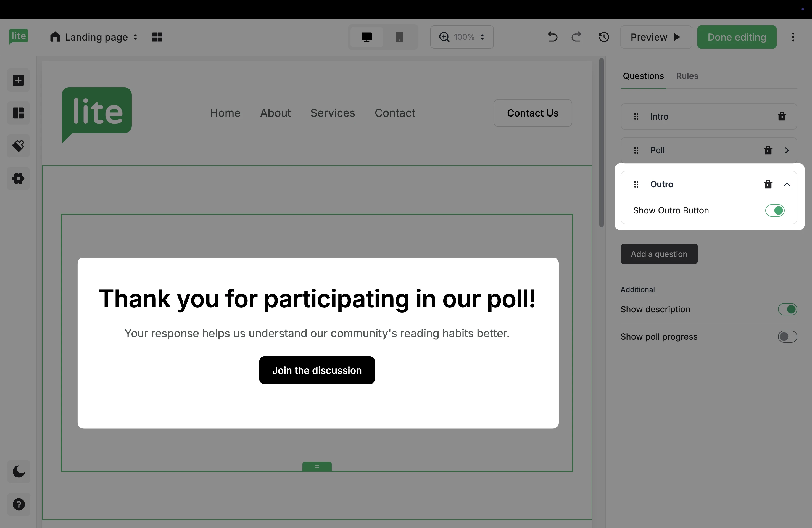
Task: Switch to mobile device view
Action: 399,37
